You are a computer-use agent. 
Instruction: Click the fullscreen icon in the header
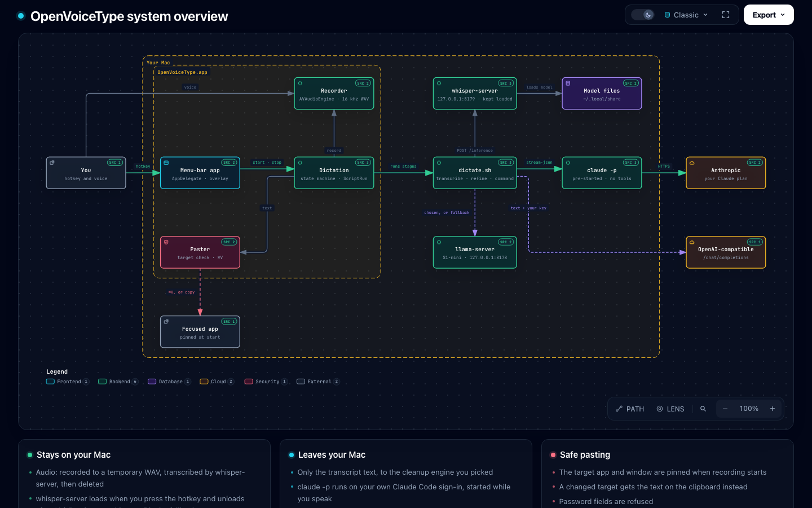pos(726,15)
